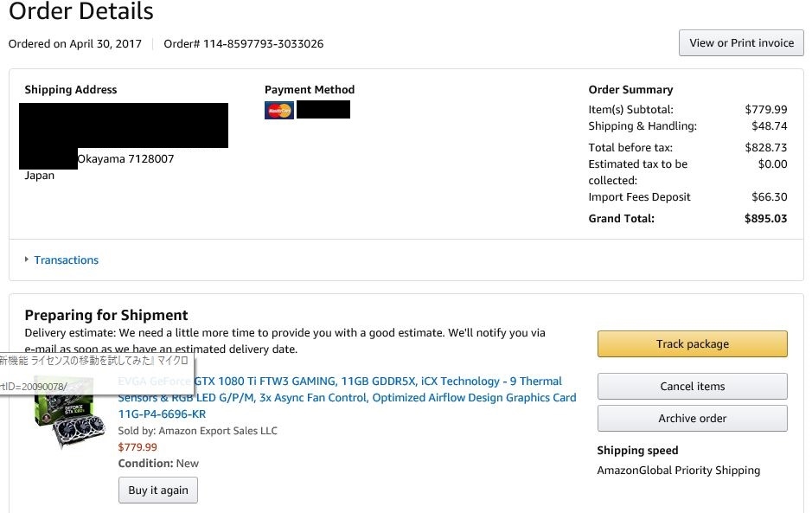Screen dimensions: 812x513
Task: Click the redacted card number box
Action: [x=323, y=110]
